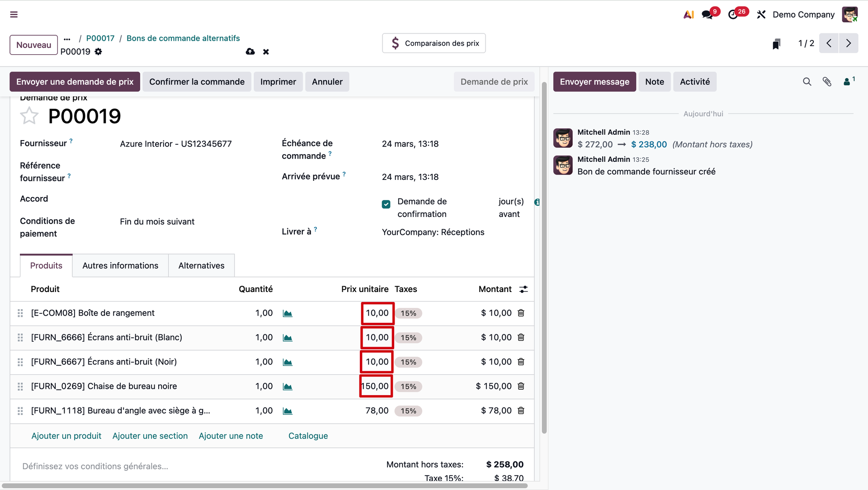The width and height of the screenshot is (868, 490).
Task: Click the Ajouter un produit link
Action: (66, 436)
